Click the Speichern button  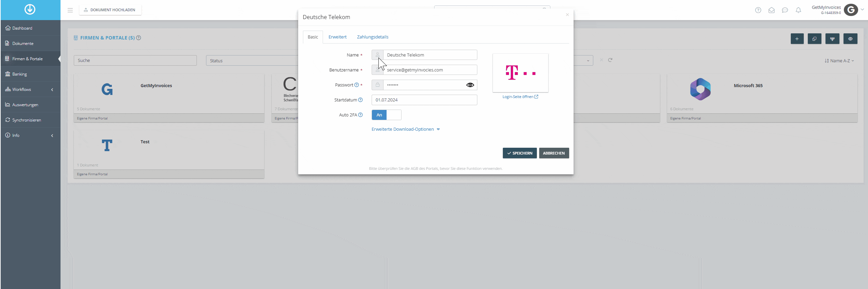(x=520, y=153)
